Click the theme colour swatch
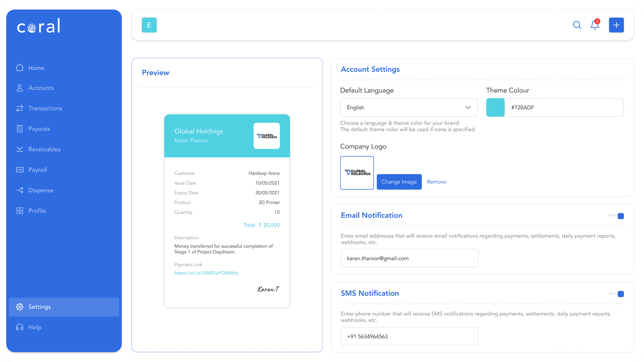The height and width of the screenshot is (362, 644). click(495, 108)
